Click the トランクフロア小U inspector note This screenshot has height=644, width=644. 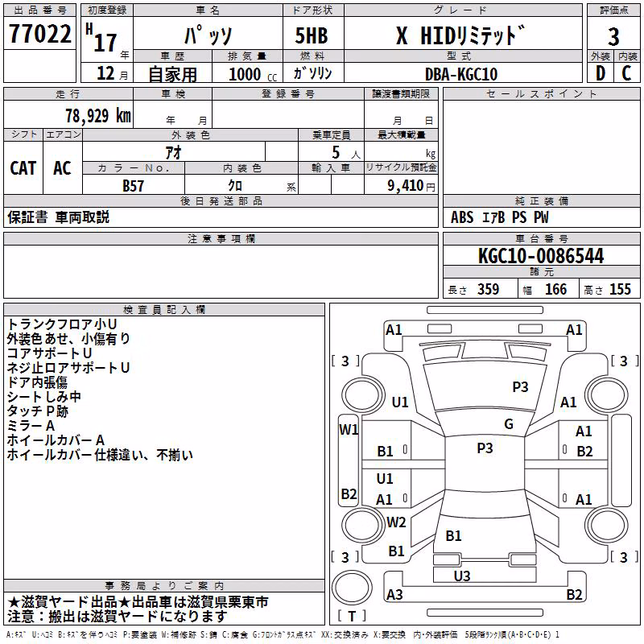[62, 324]
